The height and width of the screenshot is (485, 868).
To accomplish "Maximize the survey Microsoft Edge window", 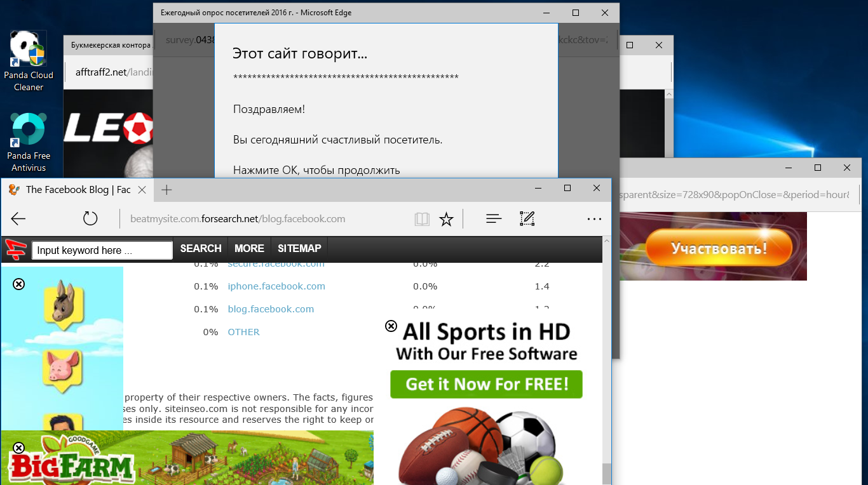I will [576, 13].
